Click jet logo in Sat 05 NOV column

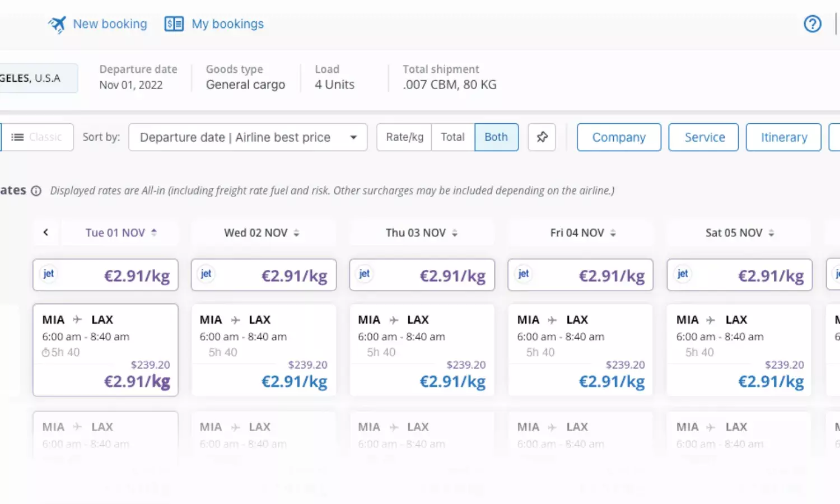[x=683, y=274]
